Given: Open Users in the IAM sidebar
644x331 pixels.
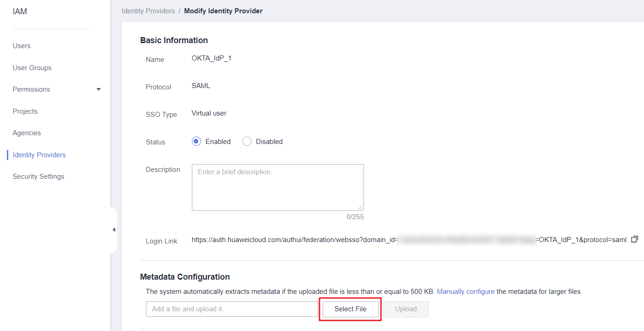Looking at the screenshot, I should [22, 46].
